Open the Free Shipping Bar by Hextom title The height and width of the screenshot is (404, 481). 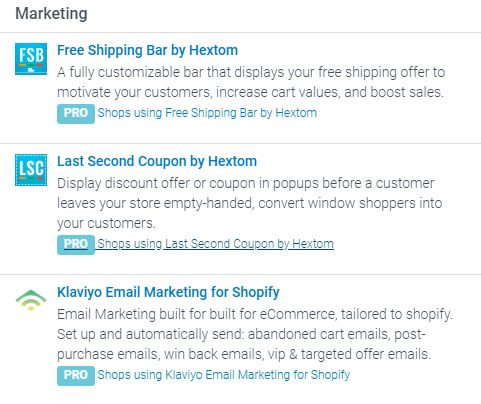pyautogui.click(x=147, y=50)
